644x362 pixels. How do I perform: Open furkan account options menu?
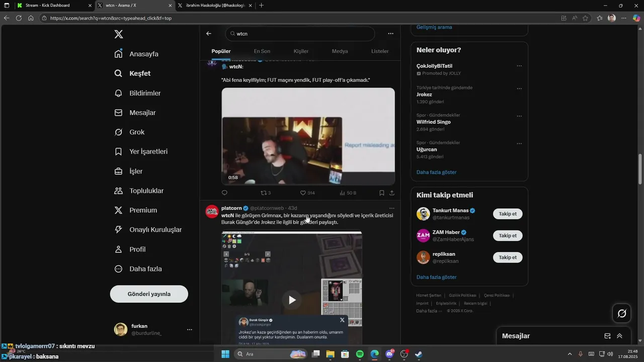190,329
